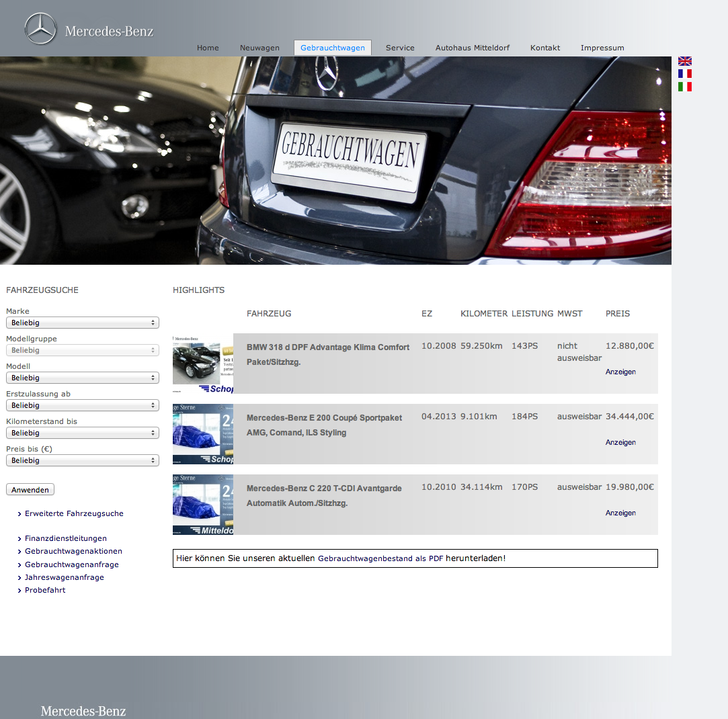
Task: Open the BMW 318 d thumbnail image
Action: (x=203, y=364)
